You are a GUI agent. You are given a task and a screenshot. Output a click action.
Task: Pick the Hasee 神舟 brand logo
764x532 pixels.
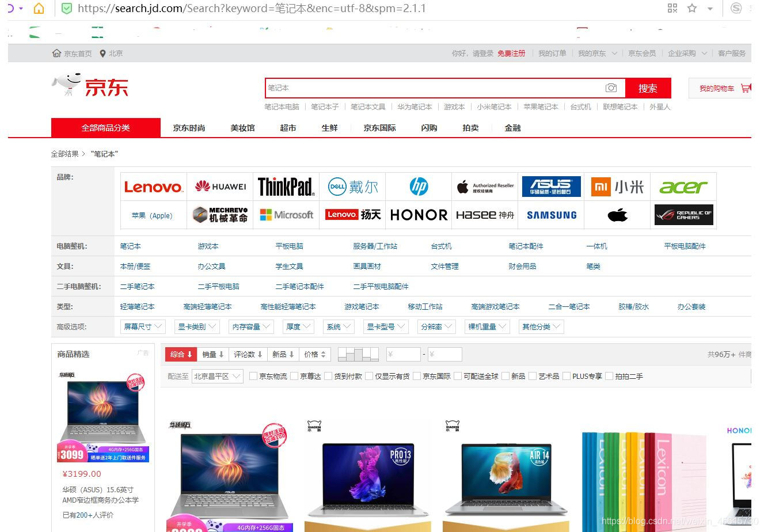[485, 215]
